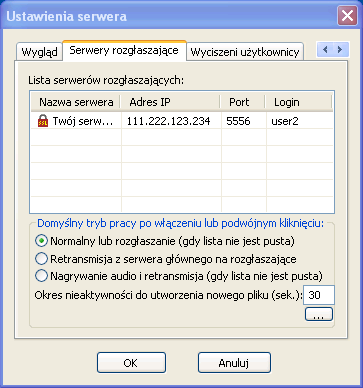Click the Port column header

pyautogui.click(x=243, y=102)
